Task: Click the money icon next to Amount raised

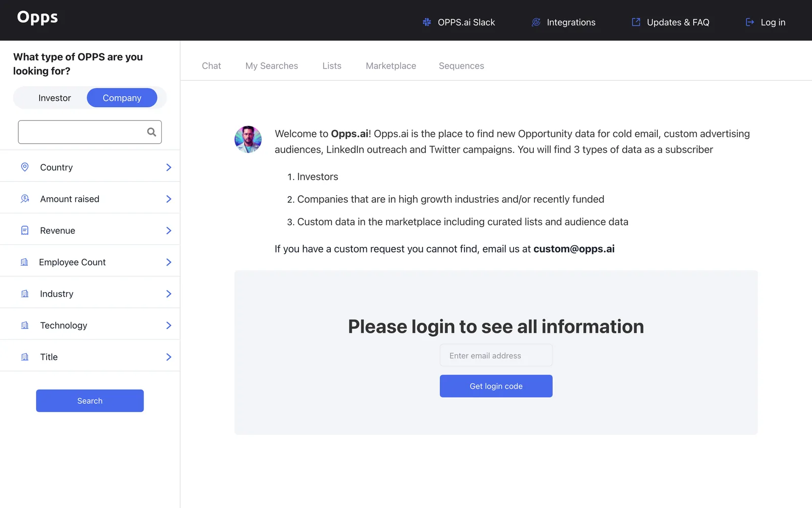Action: [x=25, y=199]
